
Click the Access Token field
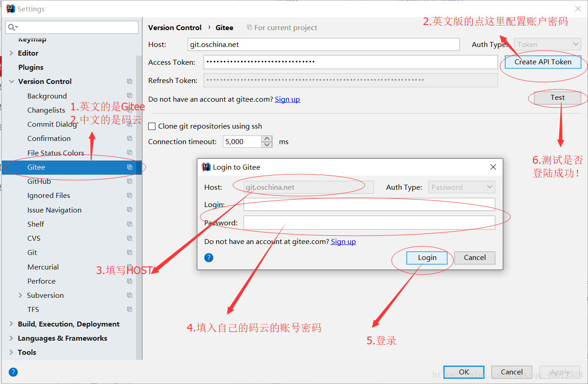[351, 62]
